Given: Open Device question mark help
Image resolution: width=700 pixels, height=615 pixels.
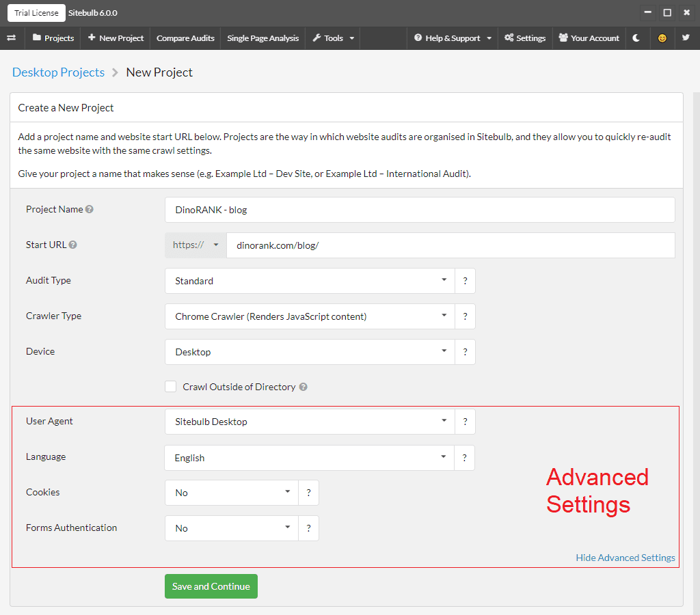Looking at the screenshot, I should point(465,352).
